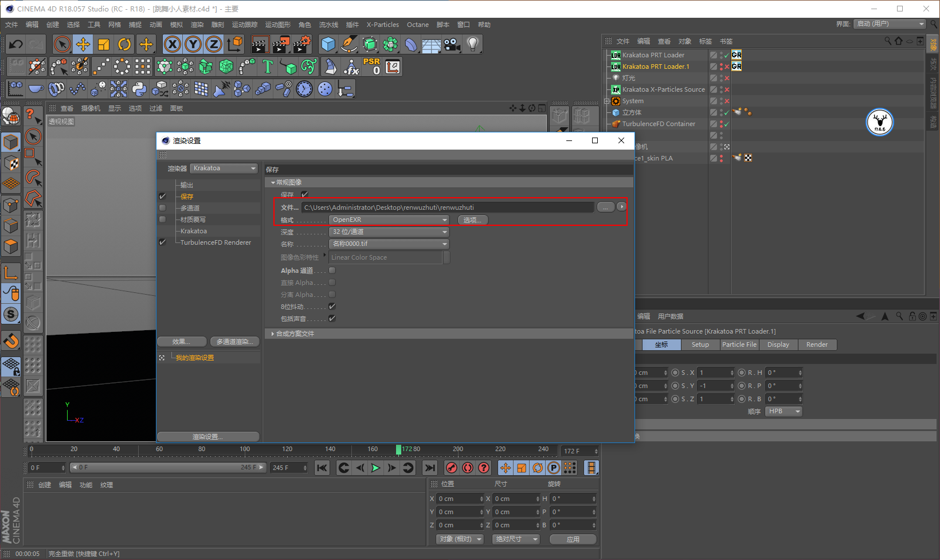
Task: Open Edit Render Settings gear clapperboard icon
Action: 302,44
